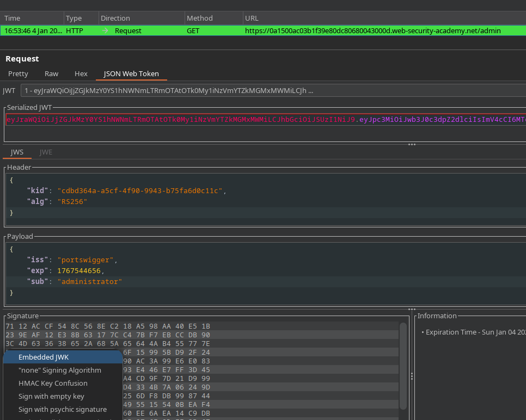Open the Hex view tab
The height and width of the screenshot is (420, 526).
tap(81, 73)
